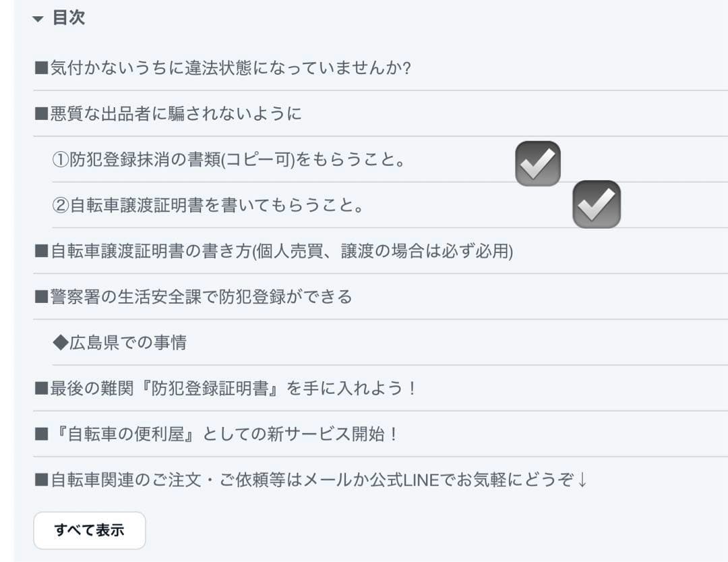Click the ■ bullet before 気付かないうちに
The height and width of the screenshot is (562, 728).
[x=42, y=68]
